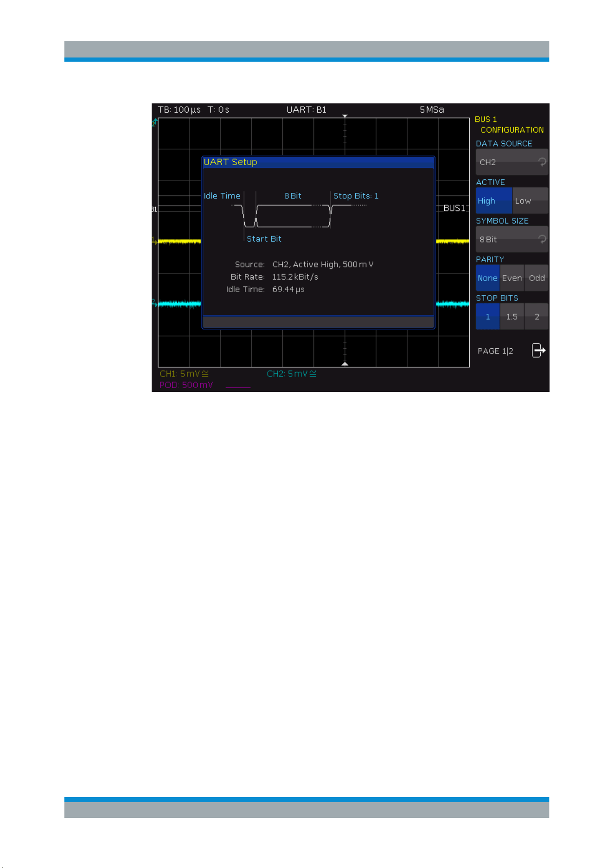This screenshot has height=868, width=614.
Task: Choose 1.5 stop bits
Action: pos(512,316)
